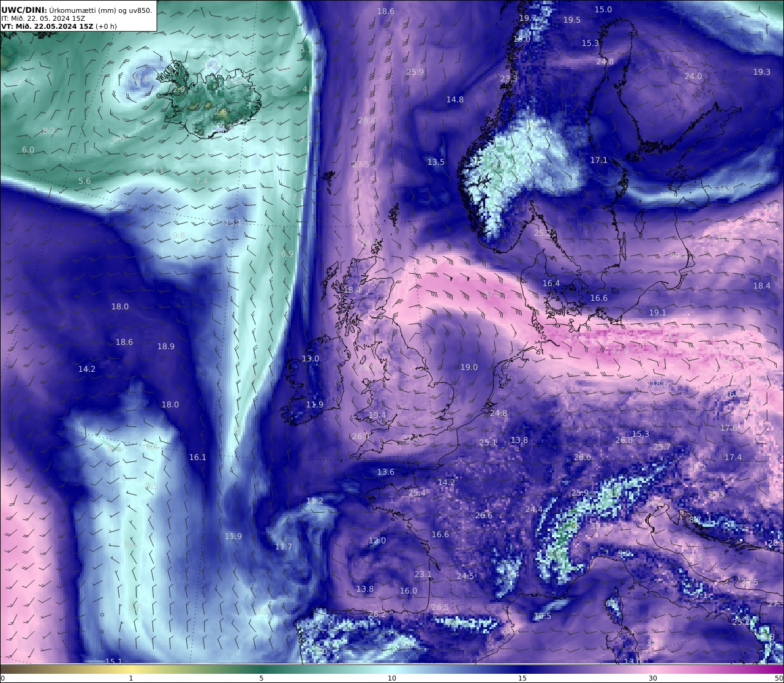Click the 19.3 value in the top-right

click(x=762, y=72)
